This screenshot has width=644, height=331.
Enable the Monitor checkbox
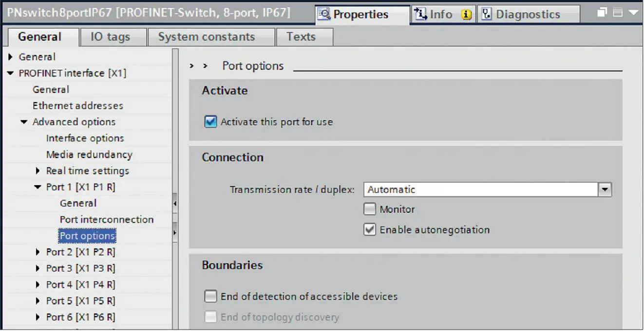[370, 209]
